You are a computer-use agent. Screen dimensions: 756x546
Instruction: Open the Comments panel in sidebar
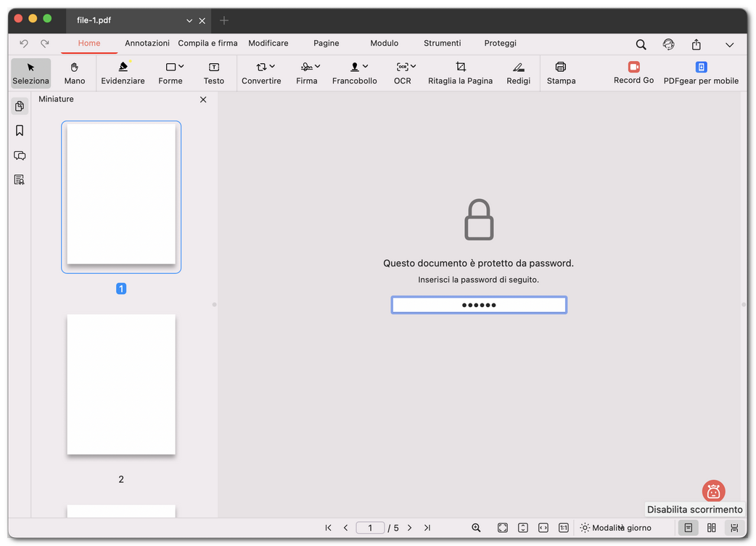[x=20, y=155]
